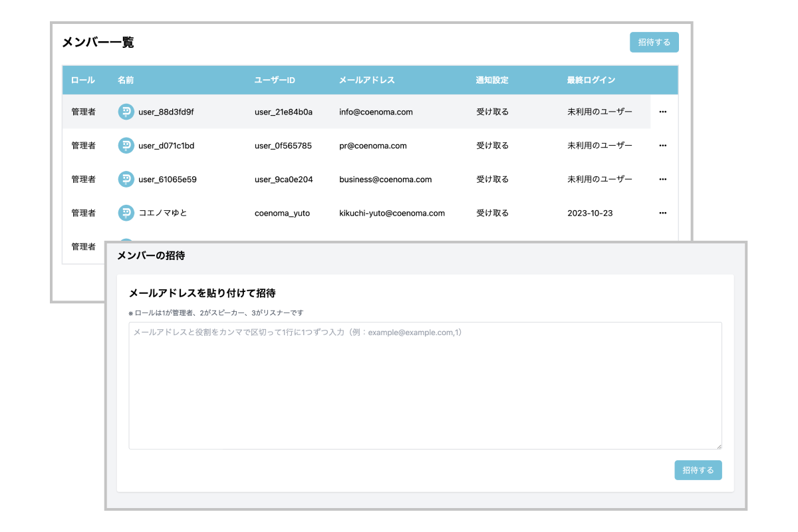The image size is (798, 532).
Task: Click the 最終ログイン column header
Action: (591, 80)
